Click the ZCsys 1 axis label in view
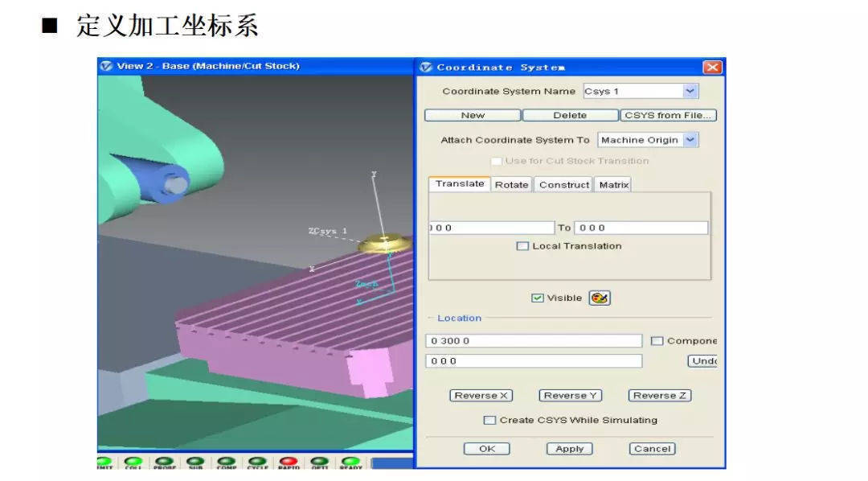The height and width of the screenshot is (481, 868). tap(328, 231)
